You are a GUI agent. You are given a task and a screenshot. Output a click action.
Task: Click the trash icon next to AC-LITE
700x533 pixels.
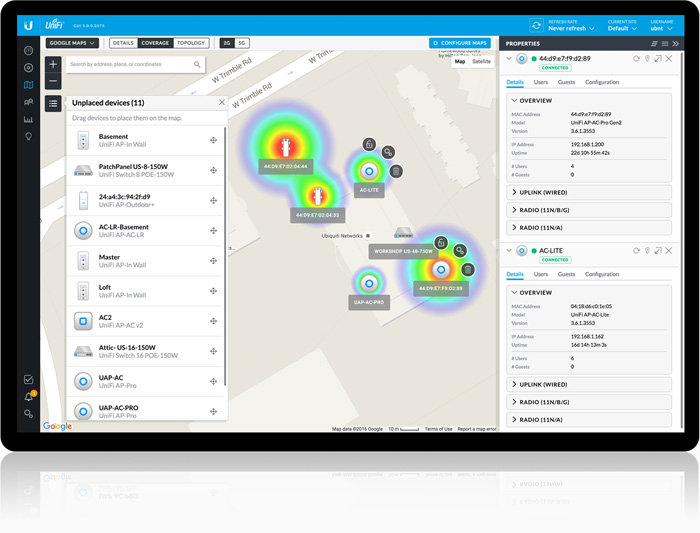[396, 172]
